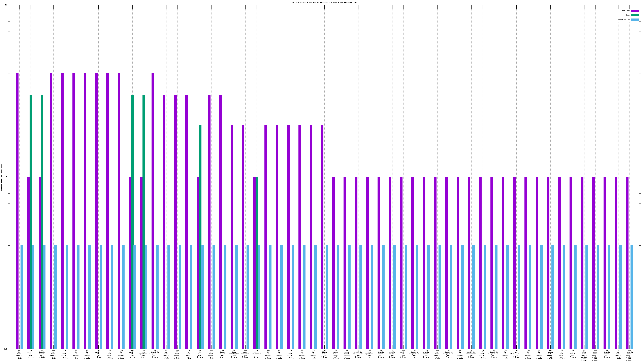This screenshot has width=644, height=362.
Task: Click the green Spam legend swatch
Action: coord(635,15)
